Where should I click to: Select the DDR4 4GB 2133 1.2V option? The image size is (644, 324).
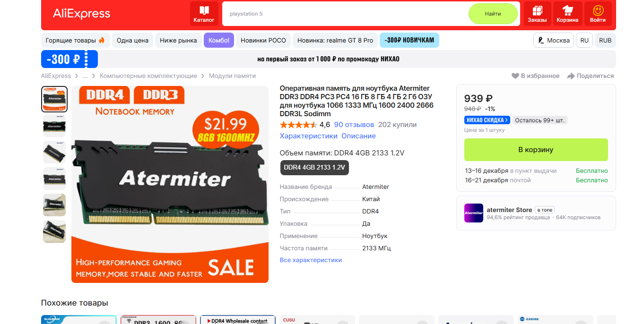click(314, 167)
